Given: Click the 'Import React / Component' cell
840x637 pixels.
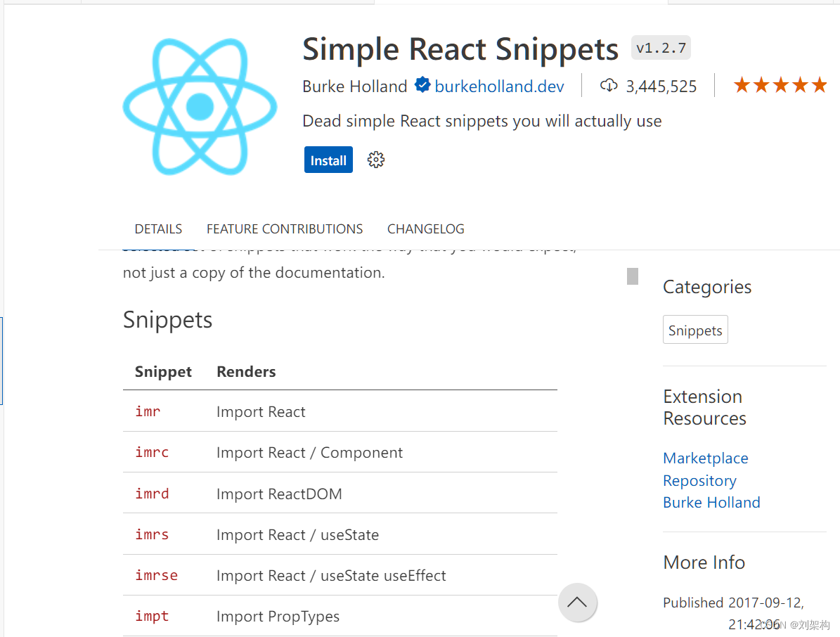Looking at the screenshot, I should [x=310, y=453].
